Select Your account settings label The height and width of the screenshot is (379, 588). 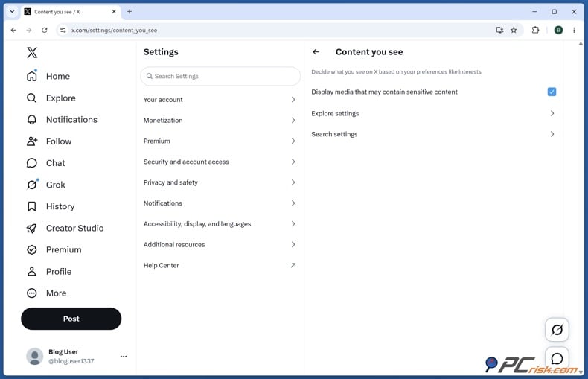point(163,100)
